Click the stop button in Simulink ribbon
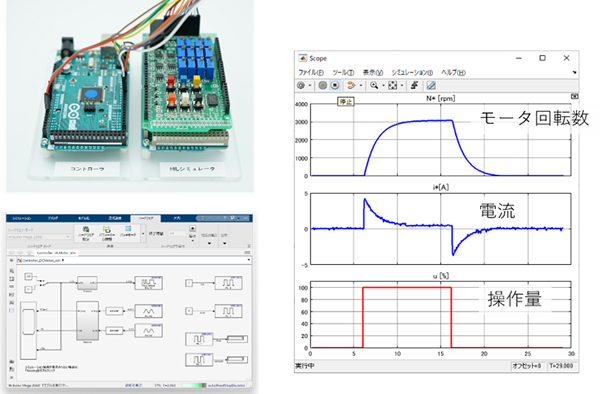This screenshot has height=394, width=600. (x=192, y=228)
